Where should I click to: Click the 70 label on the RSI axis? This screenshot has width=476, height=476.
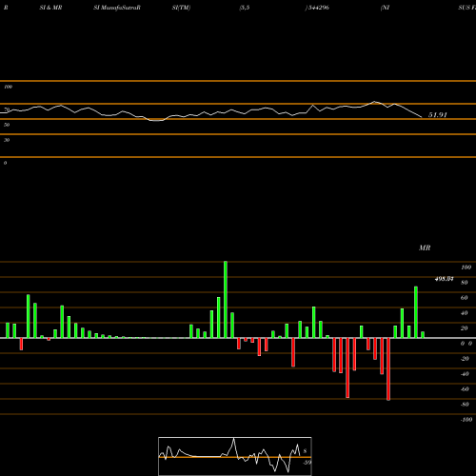pos(7,109)
